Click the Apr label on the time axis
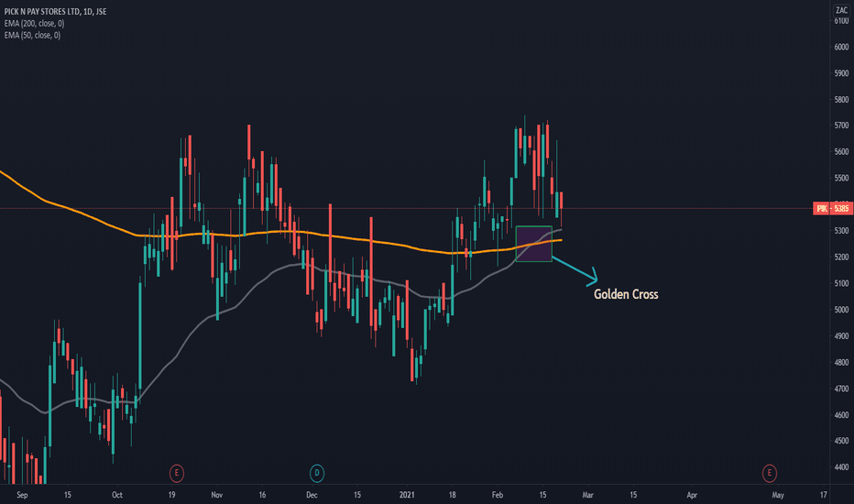Screen dimensions: 854x504 [x=692, y=495]
